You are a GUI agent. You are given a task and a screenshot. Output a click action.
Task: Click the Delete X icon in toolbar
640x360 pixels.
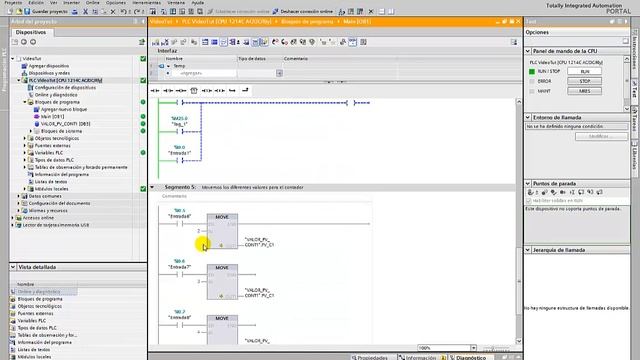pos(113,11)
